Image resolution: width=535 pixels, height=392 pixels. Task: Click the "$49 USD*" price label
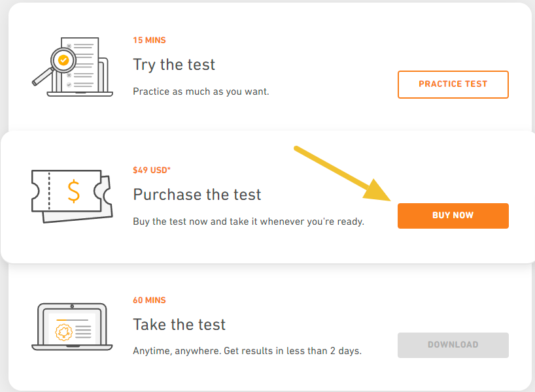(x=152, y=170)
